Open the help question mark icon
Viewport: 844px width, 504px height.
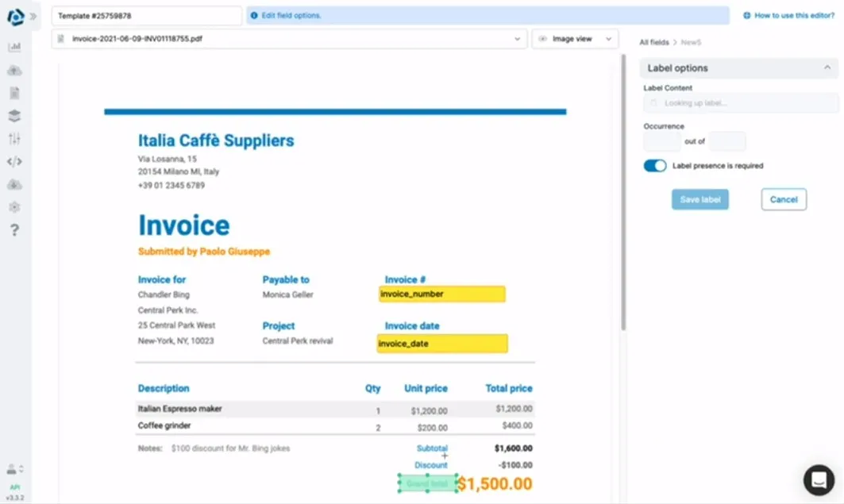tap(14, 230)
